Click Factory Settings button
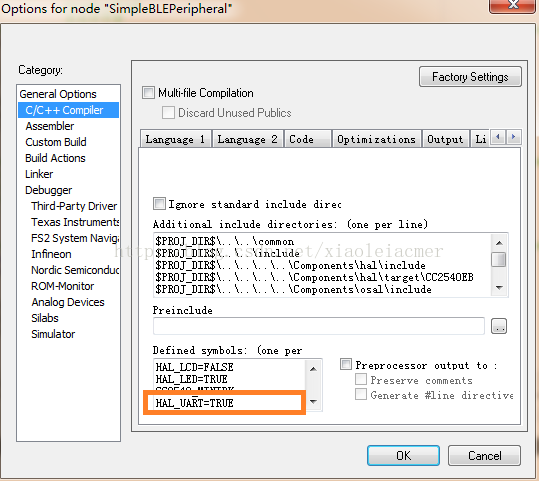539x481 pixels. coord(470,77)
